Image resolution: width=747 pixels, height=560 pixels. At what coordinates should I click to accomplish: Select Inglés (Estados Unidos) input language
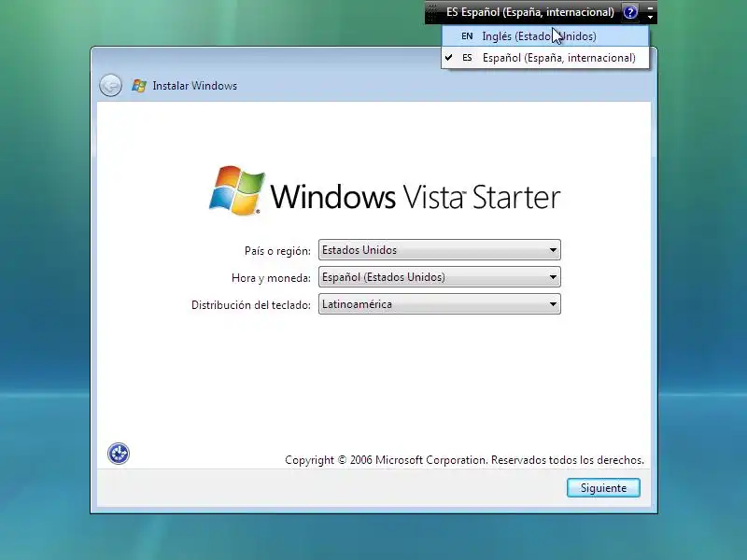(545, 36)
